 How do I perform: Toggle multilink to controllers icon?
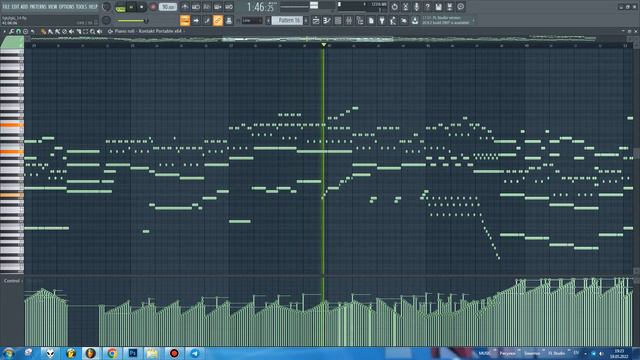click(218, 20)
